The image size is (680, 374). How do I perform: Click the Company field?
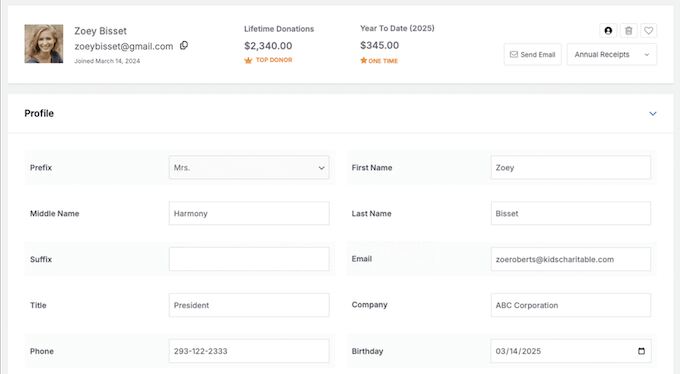click(571, 305)
